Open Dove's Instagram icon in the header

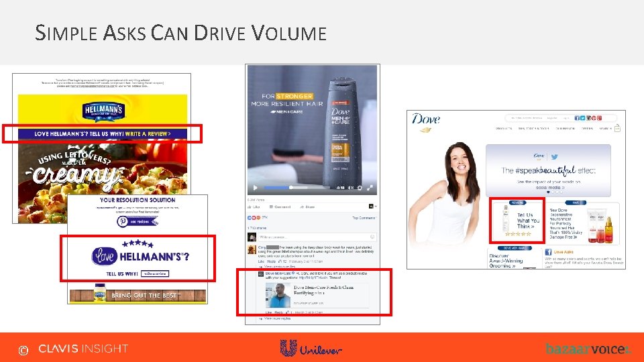coord(588,118)
